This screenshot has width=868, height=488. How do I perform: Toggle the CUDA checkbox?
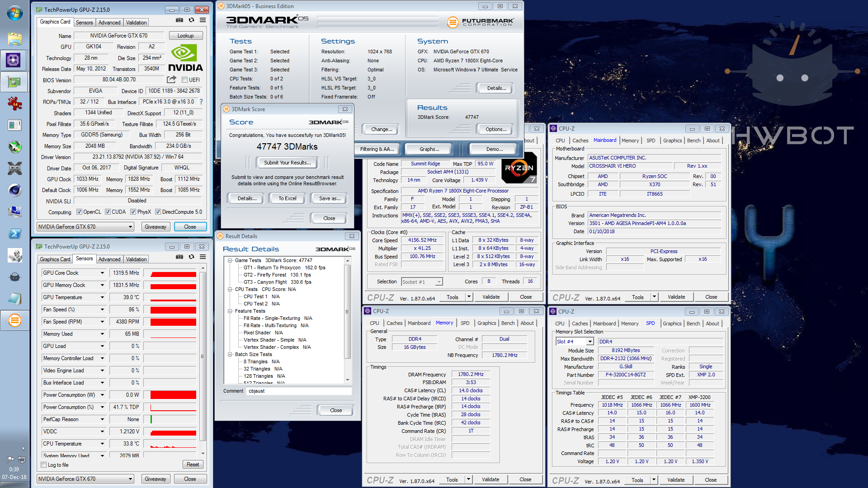pyautogui.click(x=108, y=212)
